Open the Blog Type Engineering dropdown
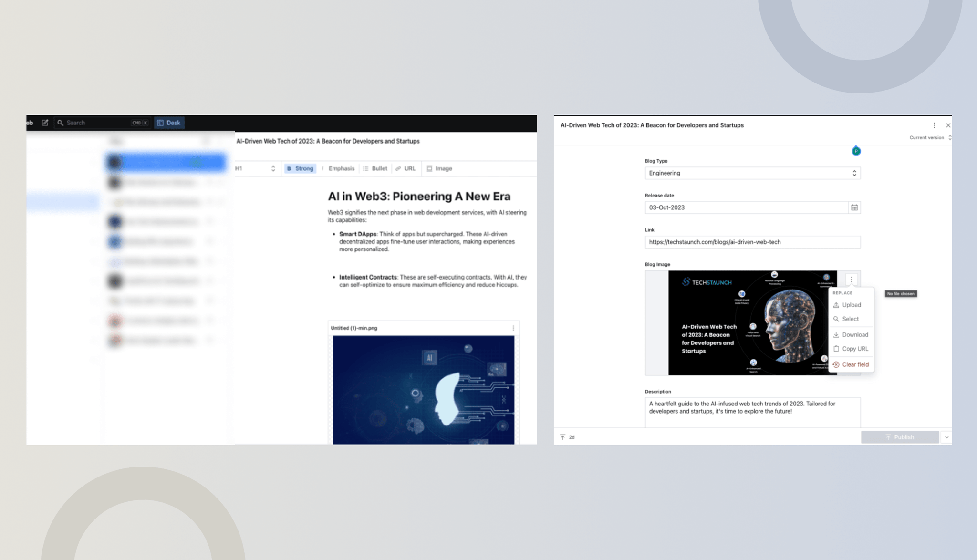Viewport: 977px width, 560px height. [752, 173]
